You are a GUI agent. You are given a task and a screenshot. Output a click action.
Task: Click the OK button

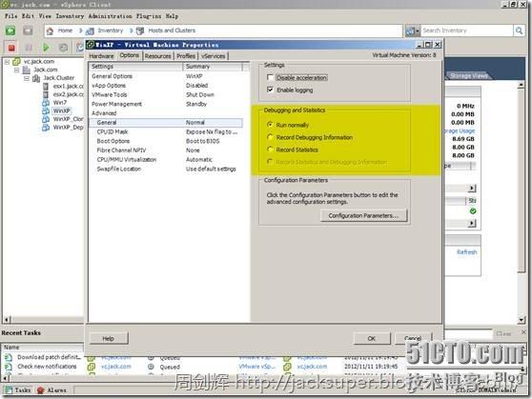click(x=372, y=338)
